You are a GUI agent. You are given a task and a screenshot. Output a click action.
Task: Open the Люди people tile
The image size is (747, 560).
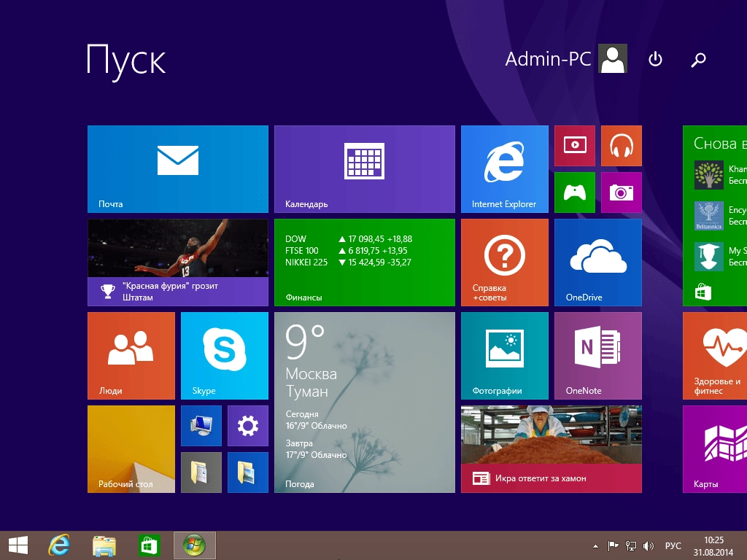pyautogui.click(x=131, y=356)
